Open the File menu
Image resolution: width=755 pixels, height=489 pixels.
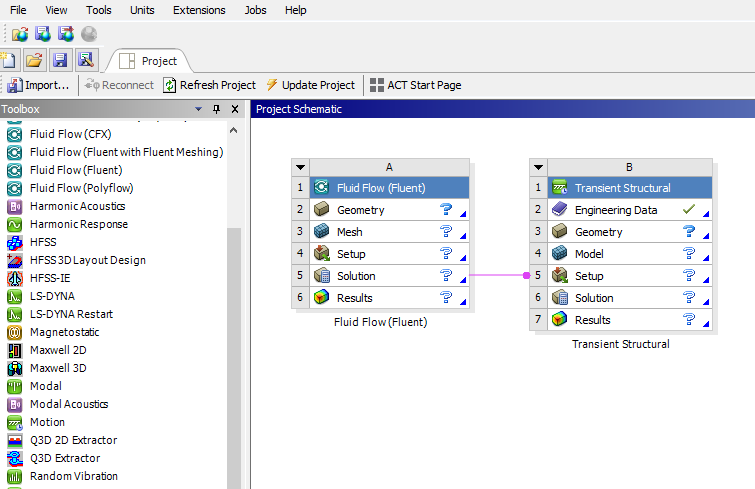(x=18, y=10)
